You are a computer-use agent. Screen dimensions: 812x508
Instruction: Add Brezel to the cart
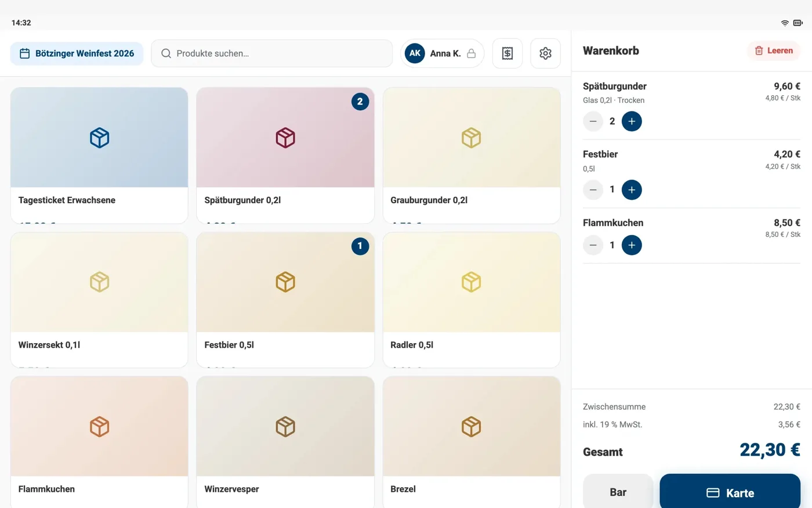[472, 442]
